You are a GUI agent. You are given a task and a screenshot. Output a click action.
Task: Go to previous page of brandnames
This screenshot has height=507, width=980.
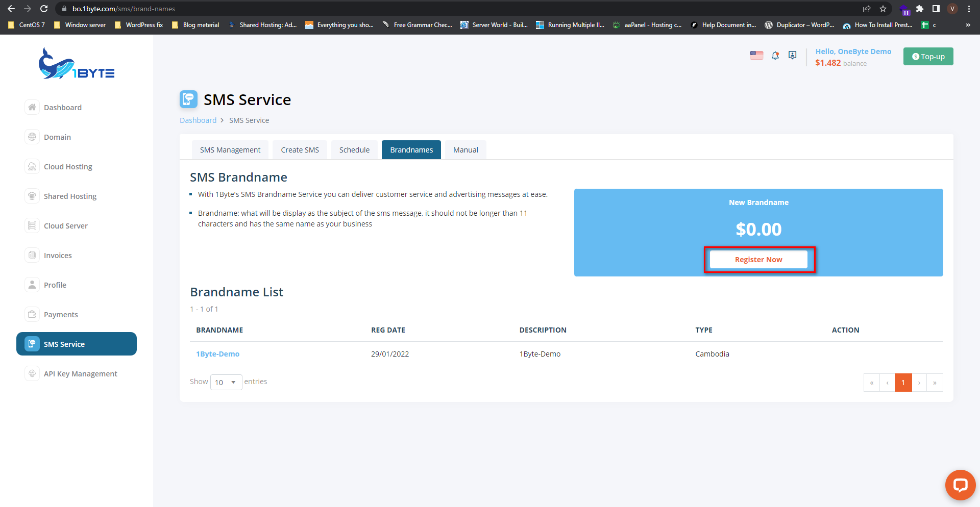888,383
